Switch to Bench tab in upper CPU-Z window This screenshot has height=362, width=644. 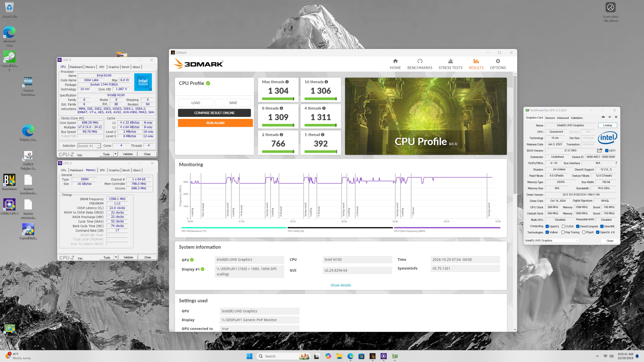pos(125,67)
